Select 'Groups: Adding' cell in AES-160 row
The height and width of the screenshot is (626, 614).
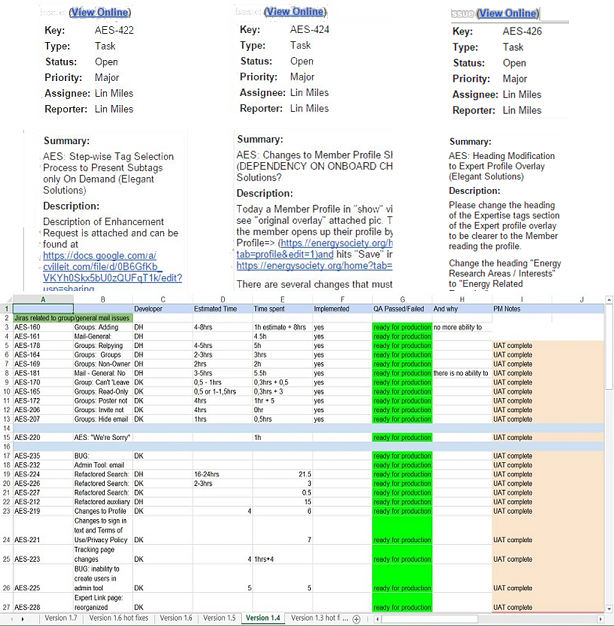[x=103, y=327]
